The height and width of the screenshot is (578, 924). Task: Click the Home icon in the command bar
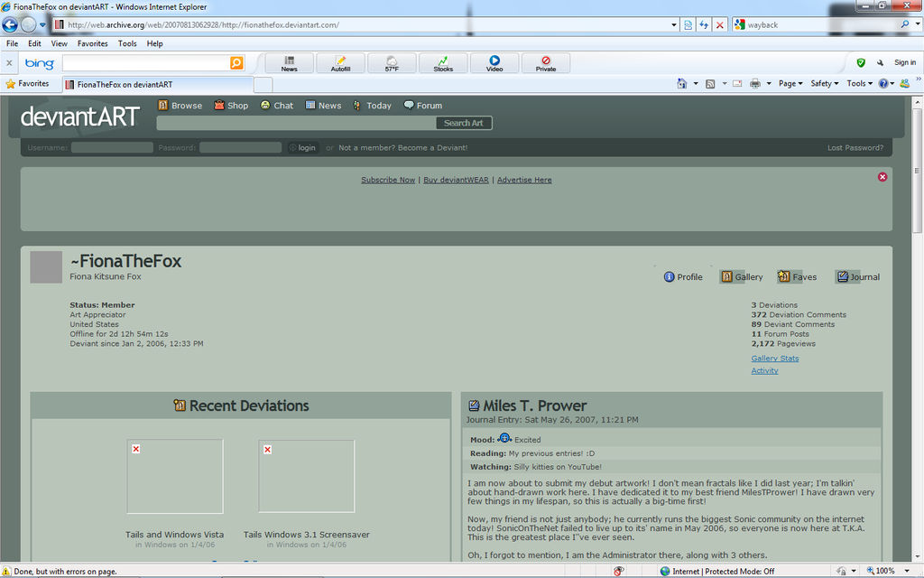click(x=682, y=84)
